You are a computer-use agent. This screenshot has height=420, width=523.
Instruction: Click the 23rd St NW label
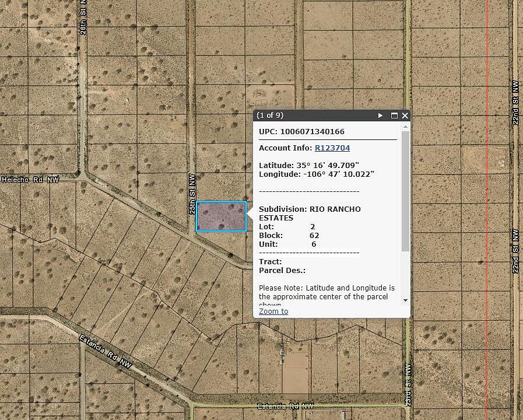click(x=408, y=384)
